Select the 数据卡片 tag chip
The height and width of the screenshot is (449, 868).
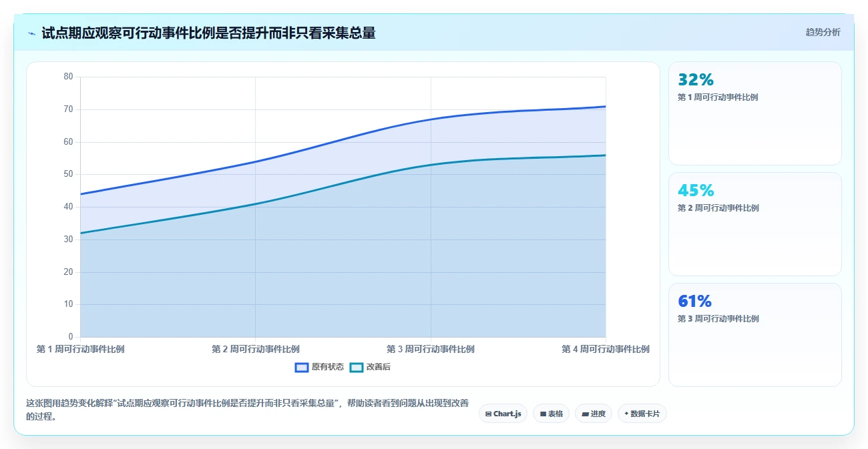coord(642,414)
